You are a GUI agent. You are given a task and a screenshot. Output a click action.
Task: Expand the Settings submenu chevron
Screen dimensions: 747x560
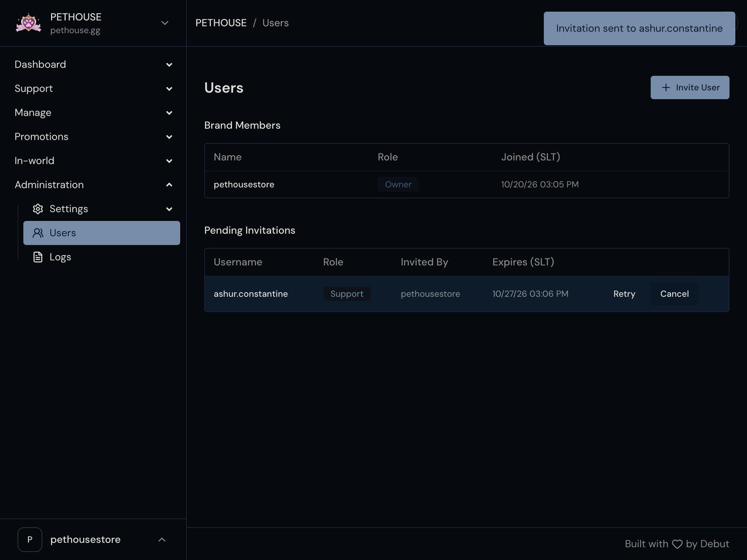pyautogui.click(x=169, y=209)
